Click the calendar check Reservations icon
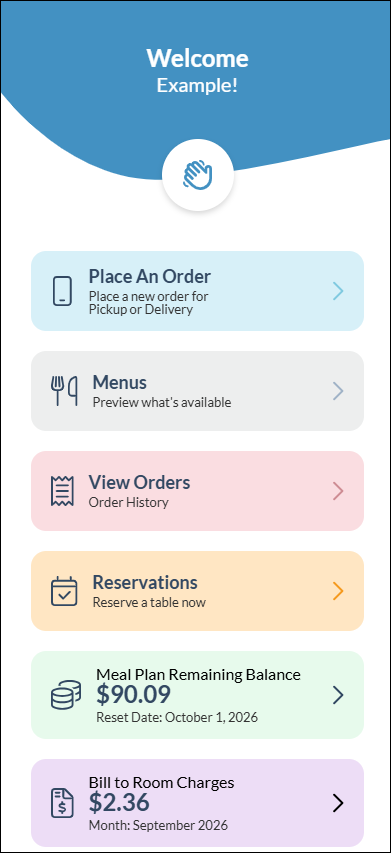391x853 pixels. (x=64, y=591)
